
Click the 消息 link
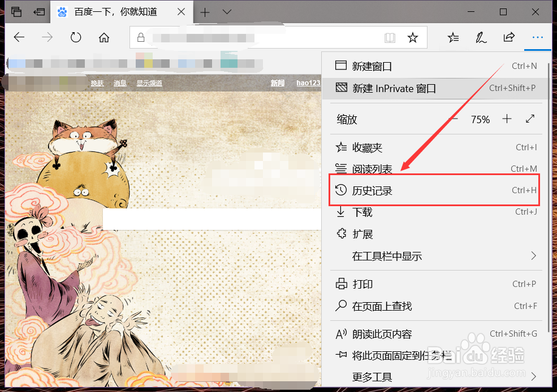(120, 83)
